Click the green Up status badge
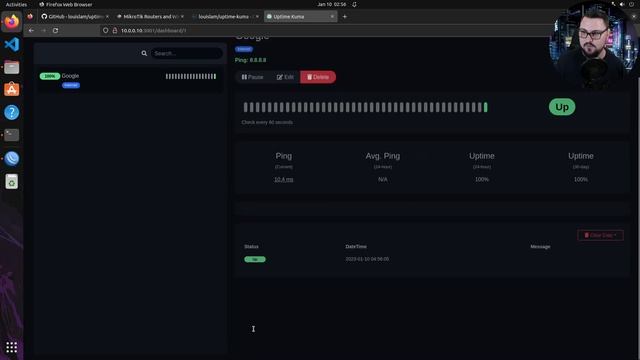Image resolution: width=640 pixels, height=360 pixels. pos(562,107)
